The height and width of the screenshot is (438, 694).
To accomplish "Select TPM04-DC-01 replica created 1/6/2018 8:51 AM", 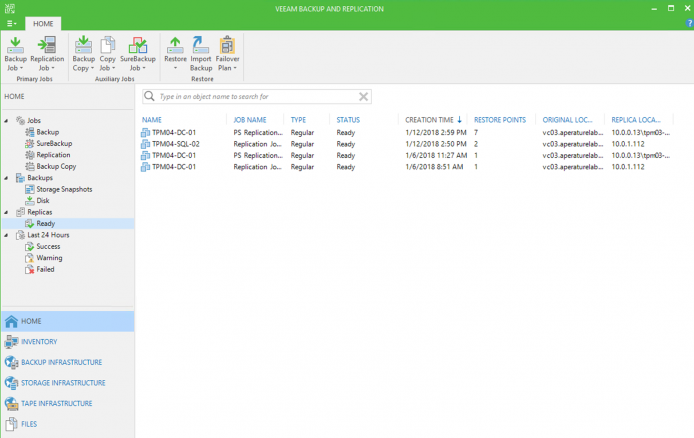I will 406,167.
